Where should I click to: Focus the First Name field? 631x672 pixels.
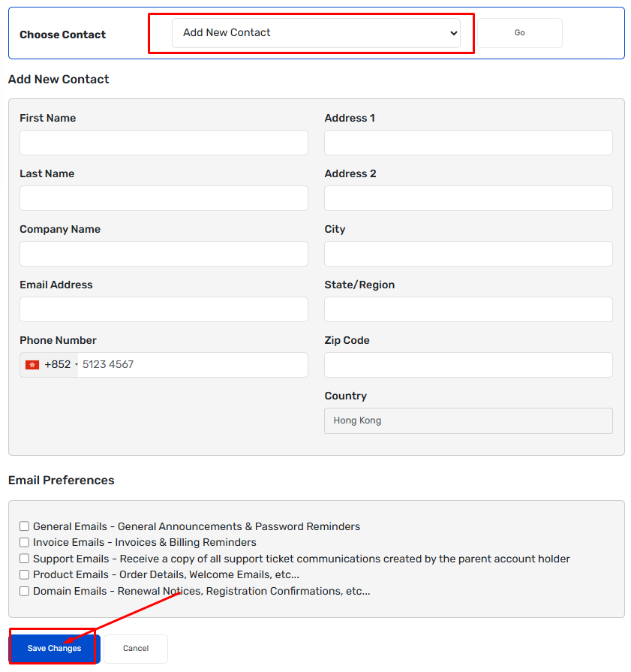tap(164, 143)
